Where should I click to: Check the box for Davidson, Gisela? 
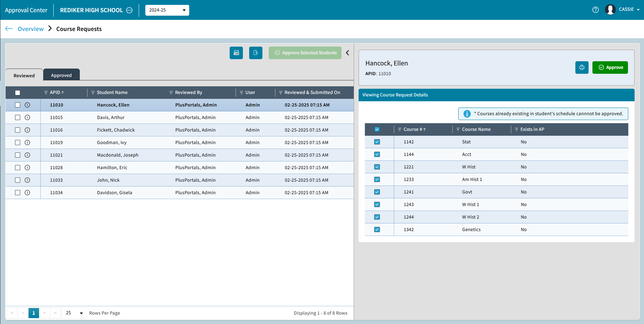(x=18, y=192)
